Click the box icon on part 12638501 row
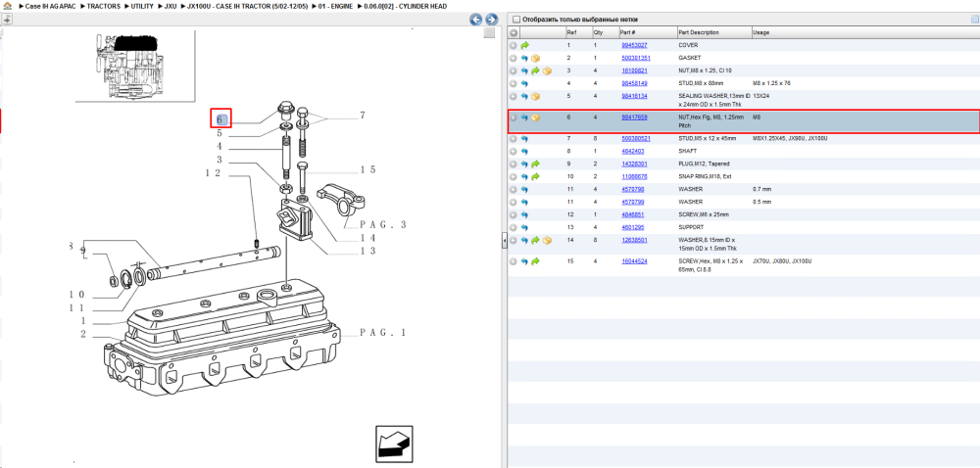This screenshot has height=468, width=980. point(547,240)
